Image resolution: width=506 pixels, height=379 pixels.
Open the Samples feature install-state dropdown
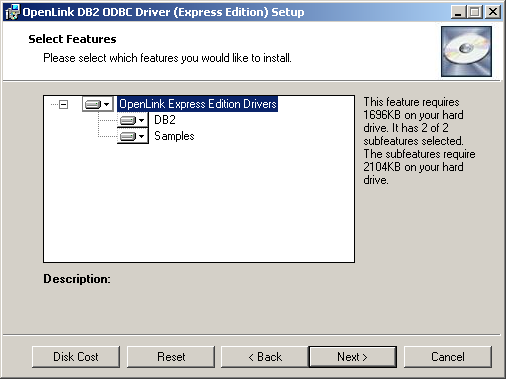point(133,136)
